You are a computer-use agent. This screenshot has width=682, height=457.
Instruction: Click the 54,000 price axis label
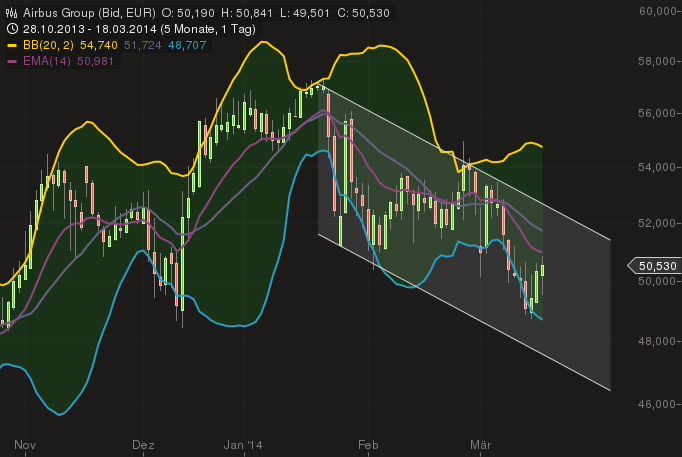(657, 167)
